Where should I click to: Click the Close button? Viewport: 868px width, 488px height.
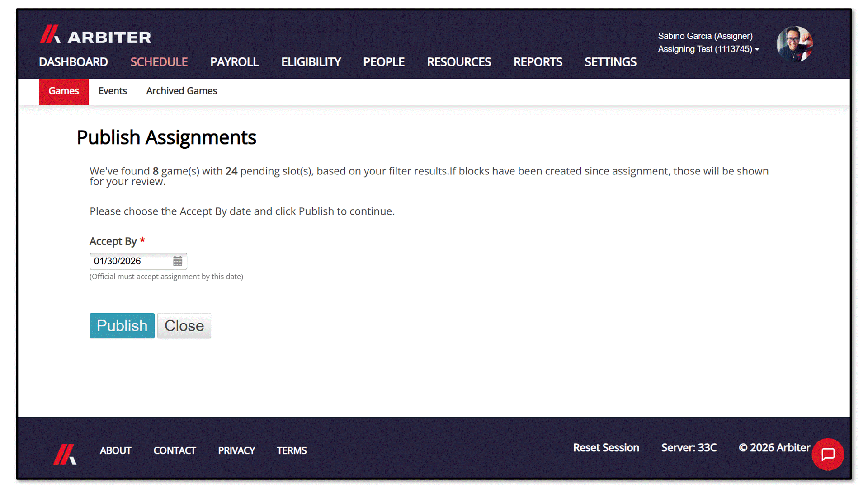(x=184, y=326)
